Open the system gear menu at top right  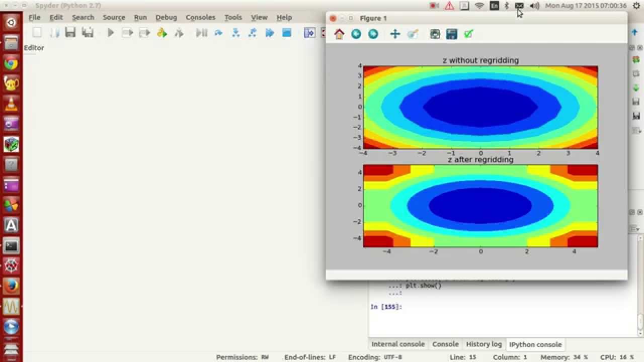636,6
